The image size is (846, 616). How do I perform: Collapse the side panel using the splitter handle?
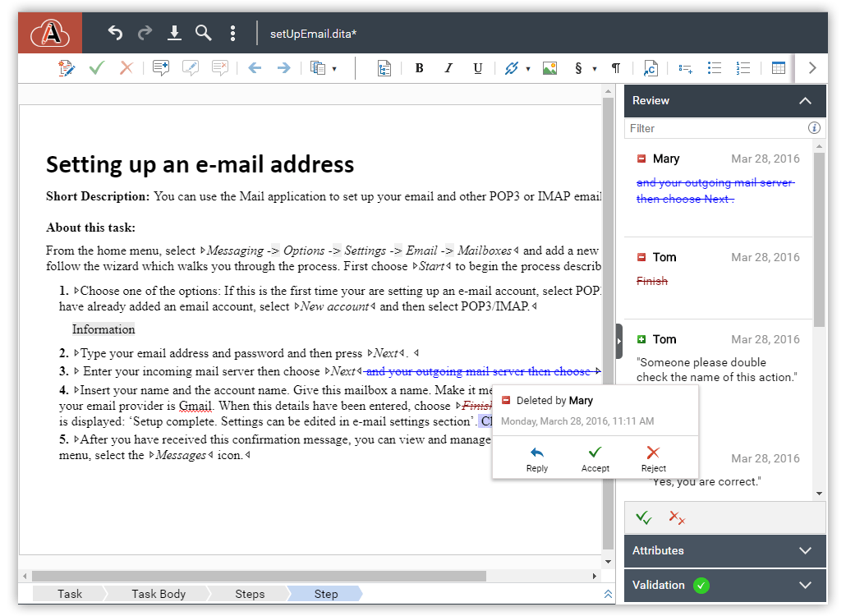[x=618, y=342]
